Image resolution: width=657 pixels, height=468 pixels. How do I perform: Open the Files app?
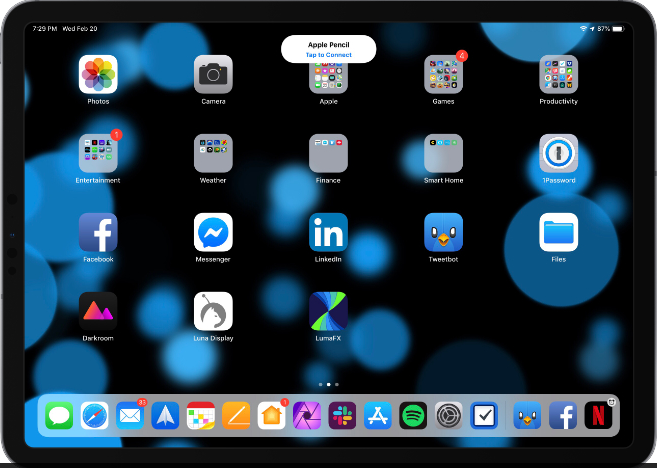559,232
